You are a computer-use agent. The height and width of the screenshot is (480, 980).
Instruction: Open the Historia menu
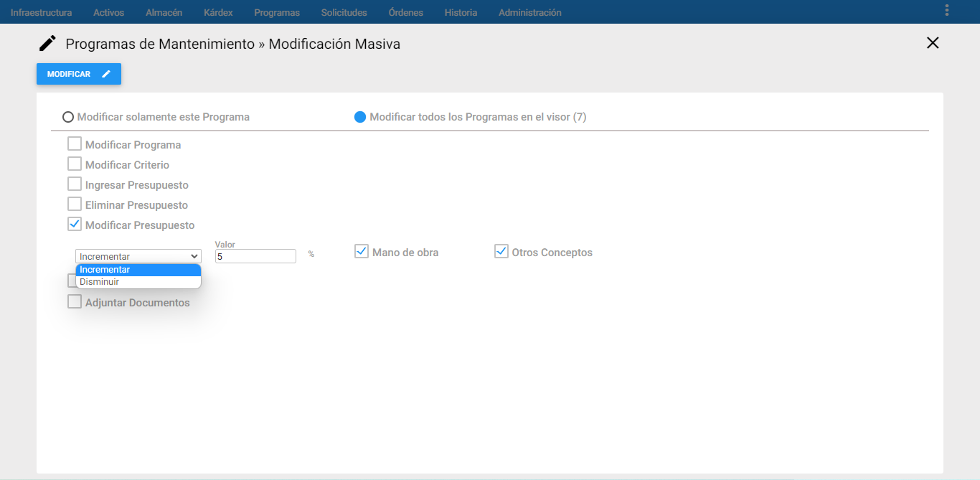(461, 12)
